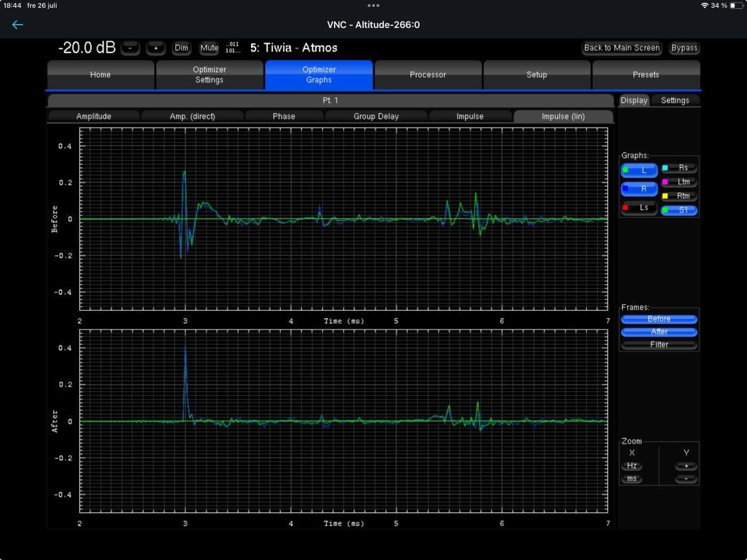The height and width of the screenshot is (560, 747).
Task: Switch to the Presets tab
Action: point(645,75)
